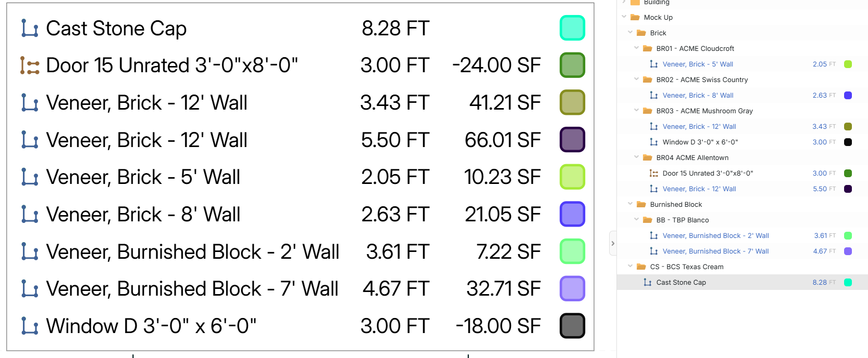The image size is (868, 358).
Task: Click the 66.01 SF value in the legend
Action: [502, 140]
